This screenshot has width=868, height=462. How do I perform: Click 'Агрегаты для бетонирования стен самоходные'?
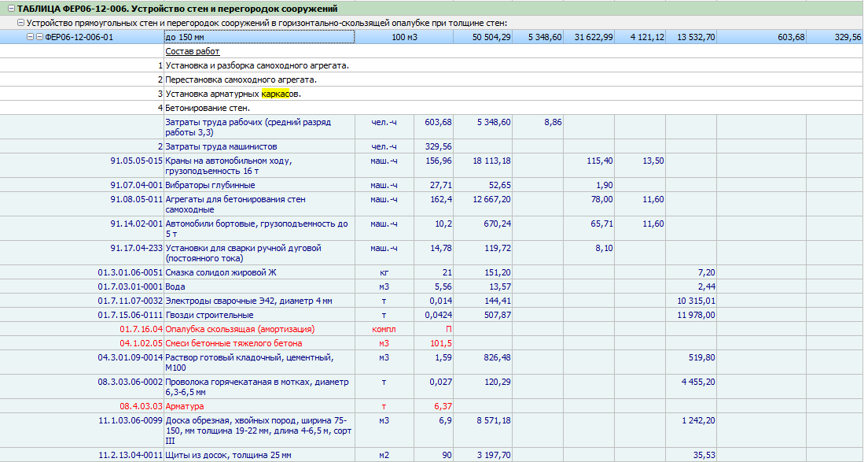pos(235,205)
